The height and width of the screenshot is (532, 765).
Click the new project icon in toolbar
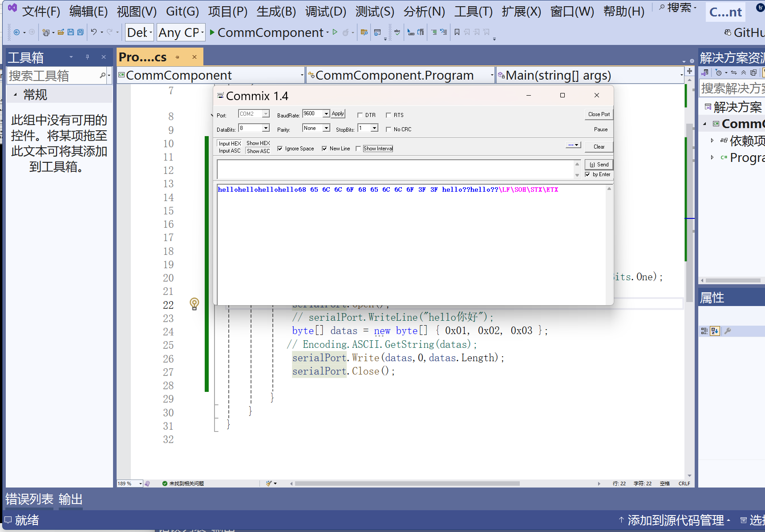[x=45, y=32]
